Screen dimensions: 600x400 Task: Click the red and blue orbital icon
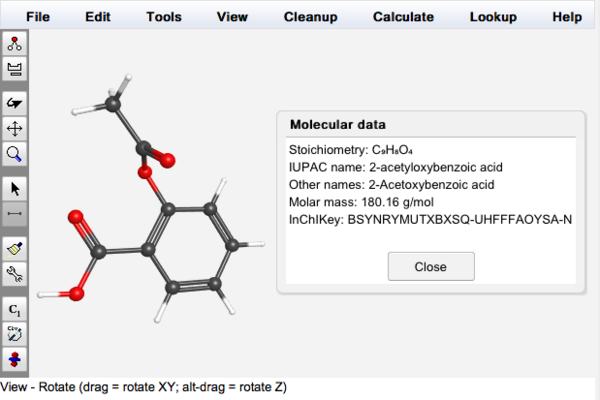click(16, 357)
